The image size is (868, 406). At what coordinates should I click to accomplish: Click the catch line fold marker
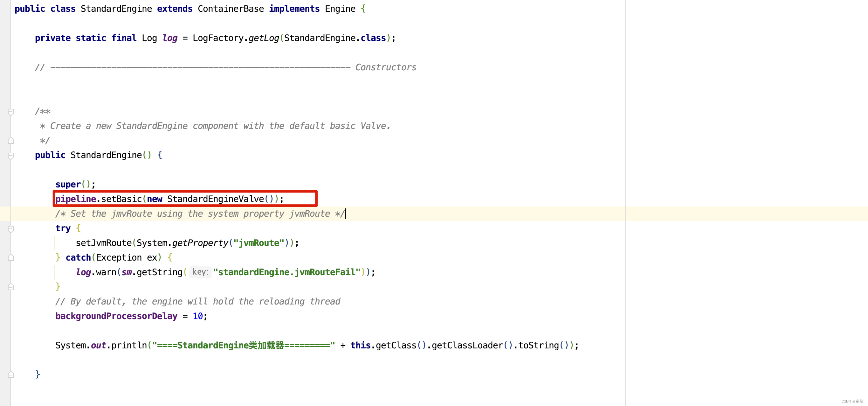point(11,258)
